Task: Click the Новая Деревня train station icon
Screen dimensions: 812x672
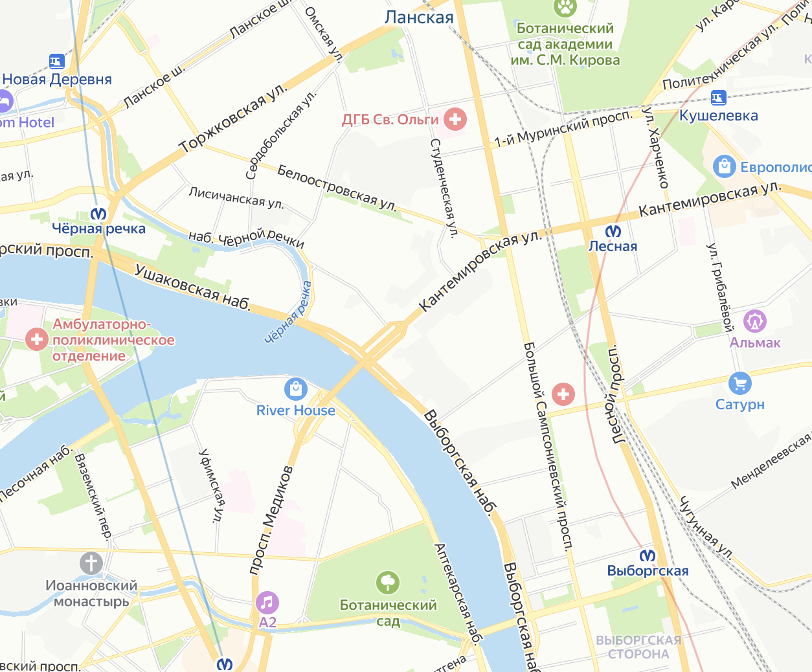Action: 57,62
